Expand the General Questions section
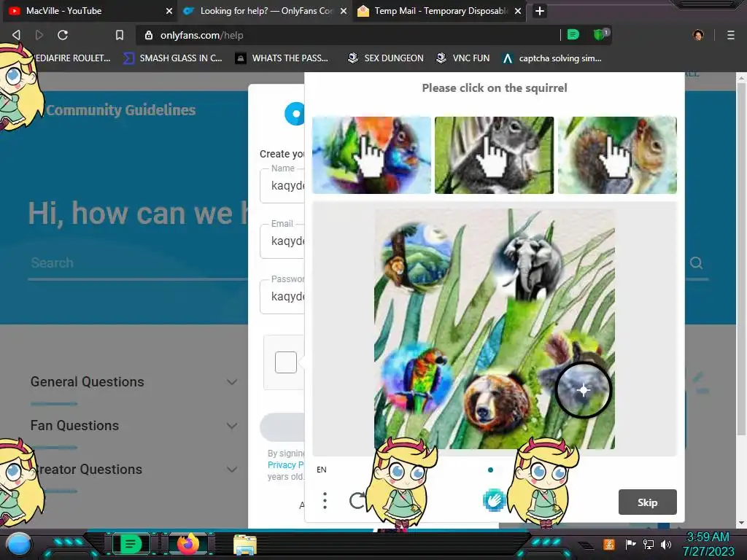This screenshot has width=747, height=560. tap(133, 382)
